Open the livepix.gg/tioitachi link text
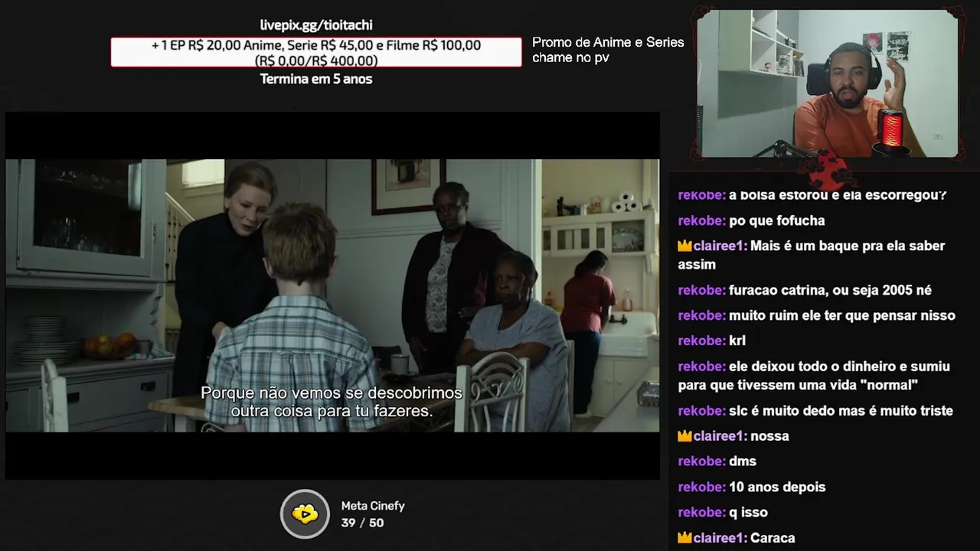980x551 pixels. tap(316, 25)
